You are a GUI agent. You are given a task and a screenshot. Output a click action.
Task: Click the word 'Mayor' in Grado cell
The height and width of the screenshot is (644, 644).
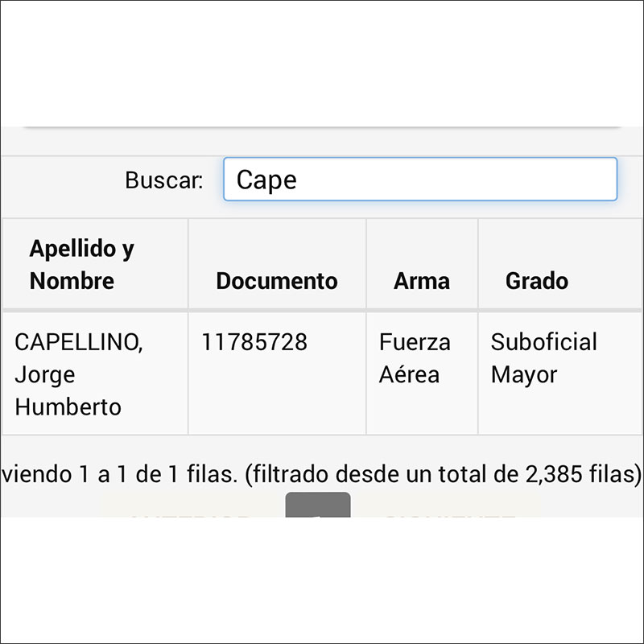524,374
